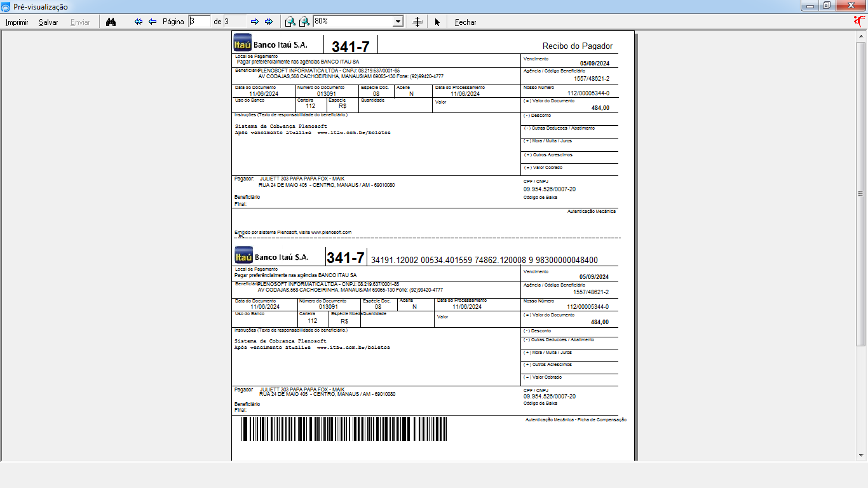
Task: Open the binoculars search tool
Action: [111, 22]
